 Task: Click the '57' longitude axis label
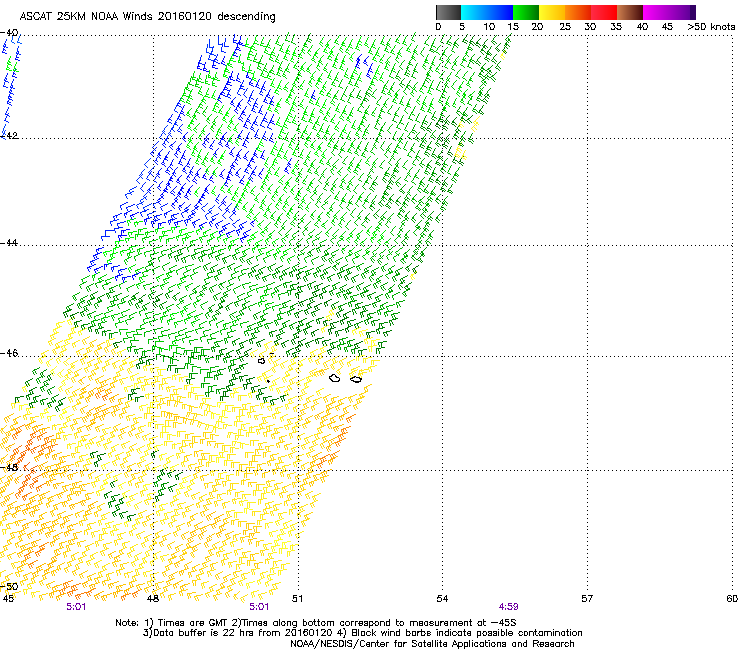(x=587, y=599)
